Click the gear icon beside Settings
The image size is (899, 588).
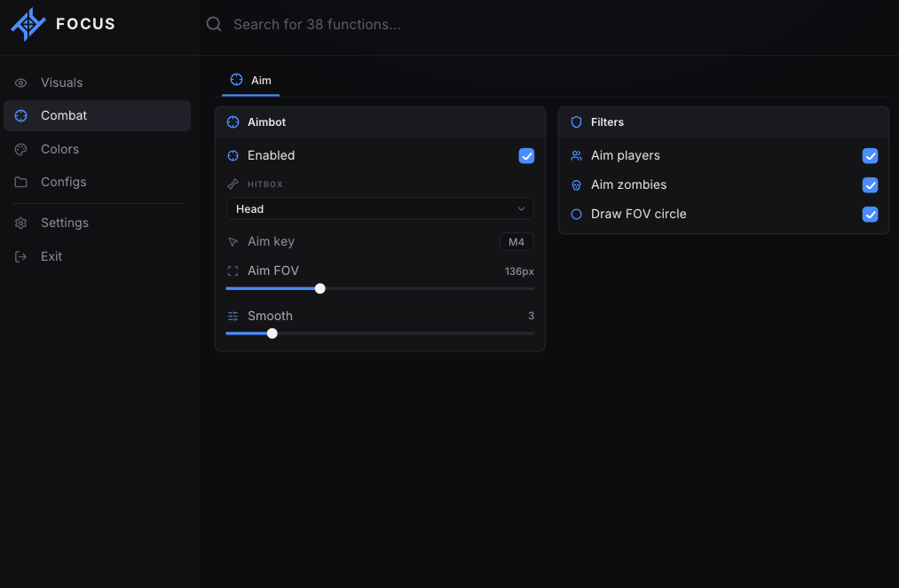click(20, 223)
